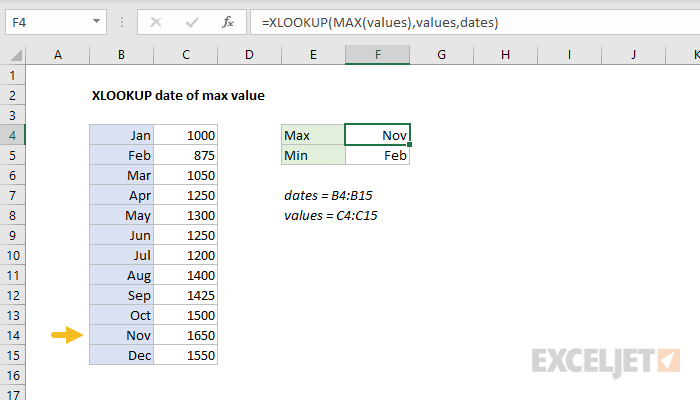This screenshot has width=700, height=400.
Task: Select row 8 header
Action: 12,216
